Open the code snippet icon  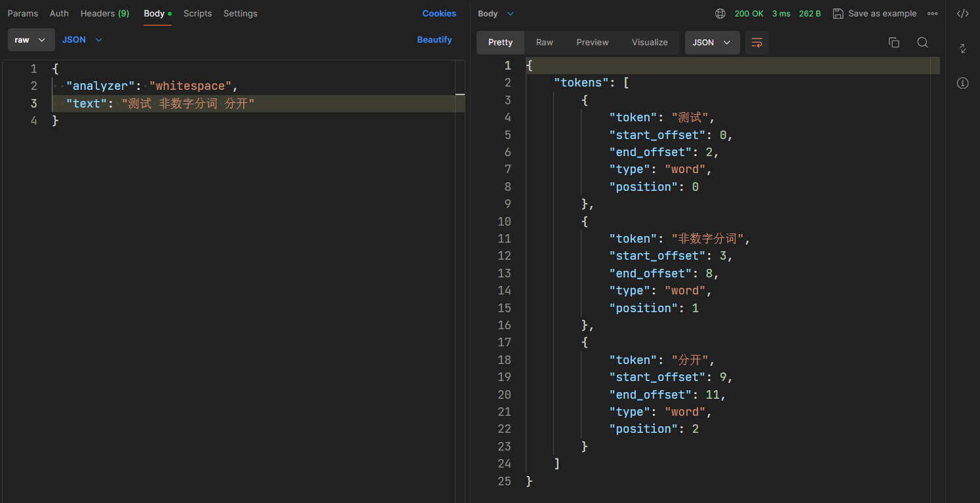coord(962,13)
